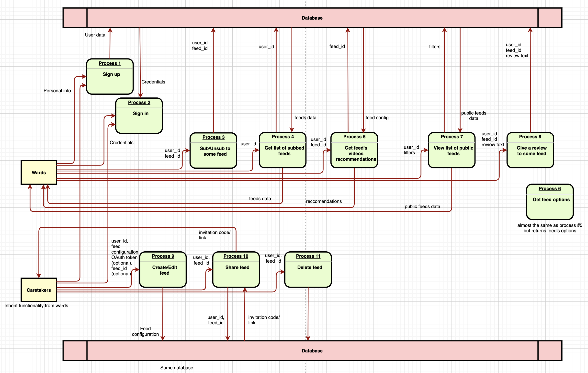Select Process 7 View list of public feeds
The height and width of the screenshot is (373, 588).
tap(451, 150)
